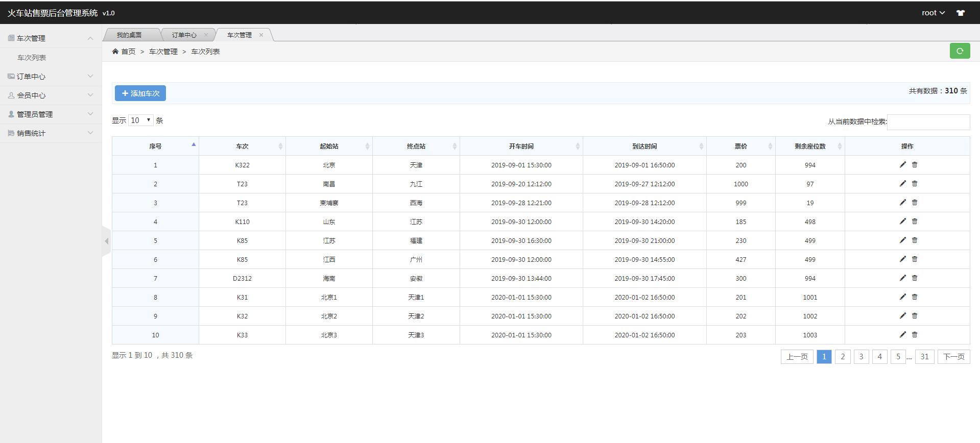Go to page 4
The image size is (980, 443).
tap(879, 357)
